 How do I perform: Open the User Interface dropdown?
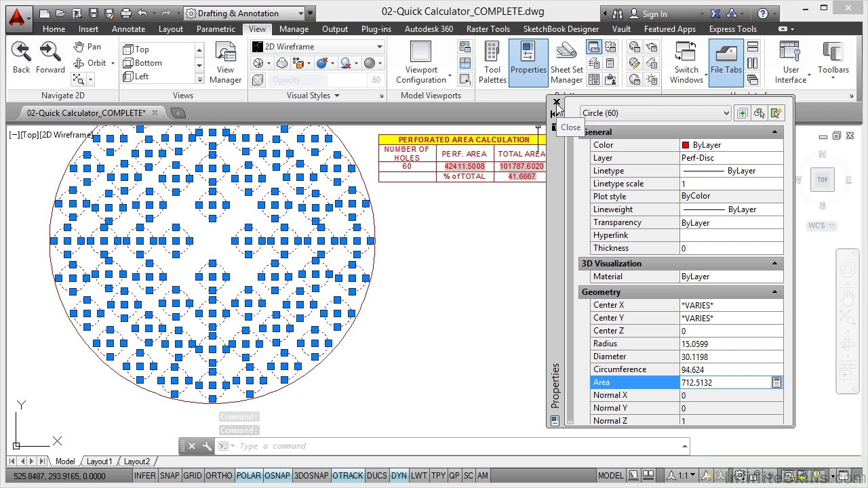tap(791, 63)
